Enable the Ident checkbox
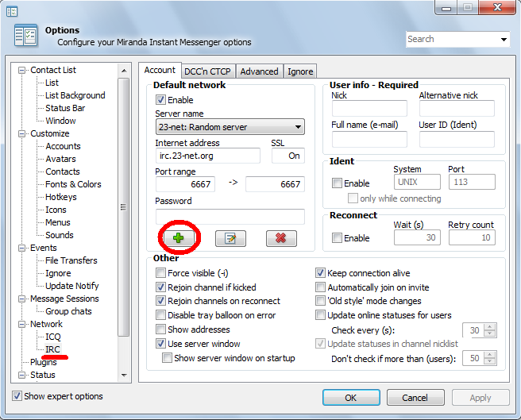 [337, 183]
